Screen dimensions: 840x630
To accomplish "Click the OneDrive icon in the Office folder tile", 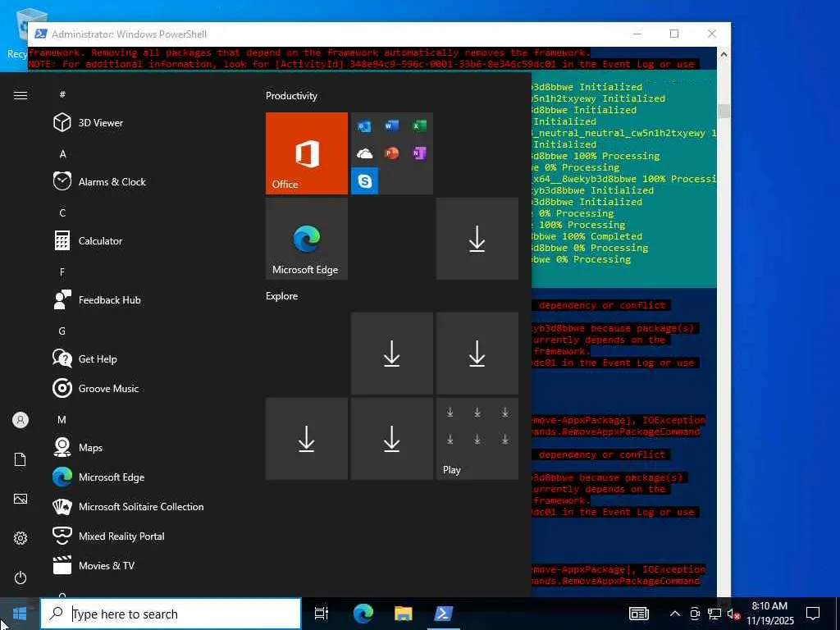I will point(364,153).
